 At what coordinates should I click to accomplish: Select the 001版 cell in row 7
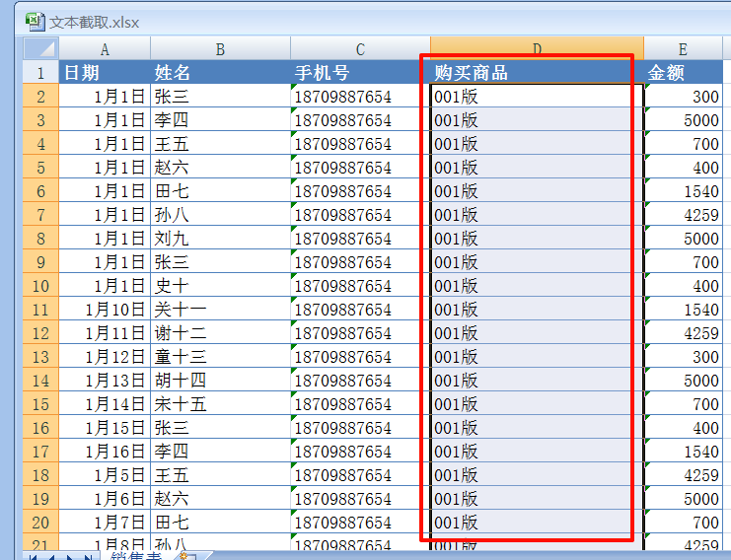pos(537,214)
